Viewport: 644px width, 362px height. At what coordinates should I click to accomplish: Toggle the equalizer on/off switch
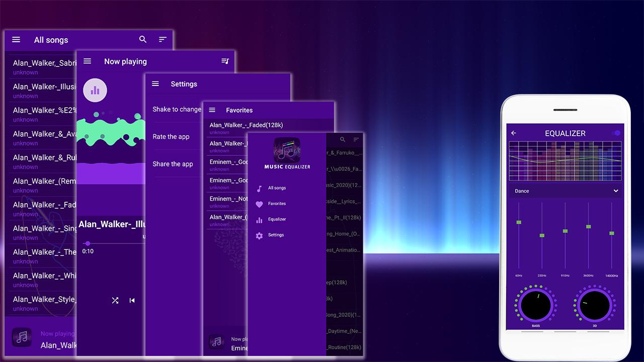616,133
